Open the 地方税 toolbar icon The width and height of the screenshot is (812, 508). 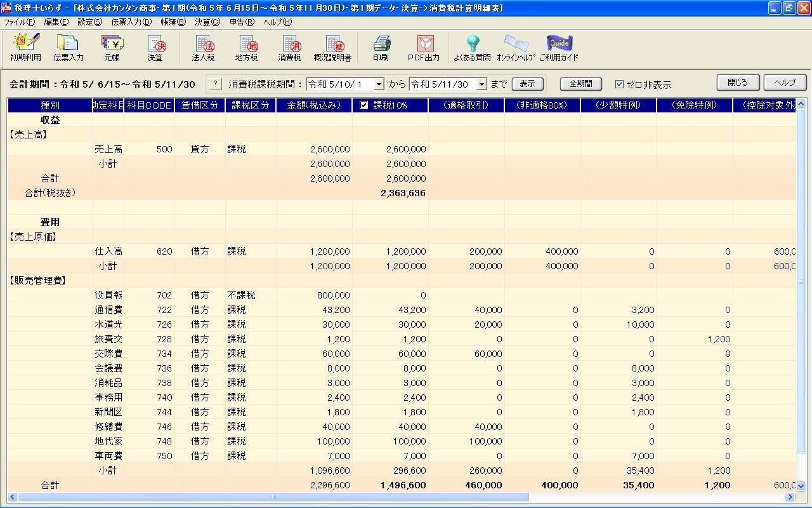pyautogui.click(x=246, y=48)
